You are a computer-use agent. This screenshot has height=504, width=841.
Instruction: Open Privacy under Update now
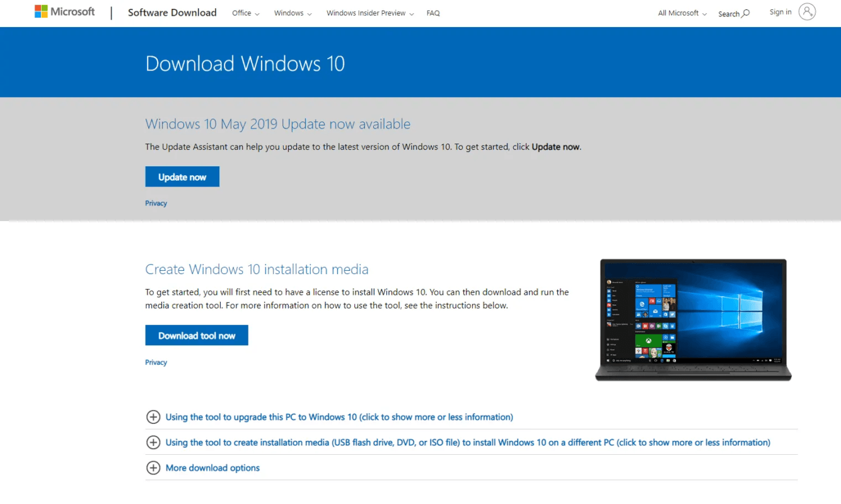pos(156,203)
